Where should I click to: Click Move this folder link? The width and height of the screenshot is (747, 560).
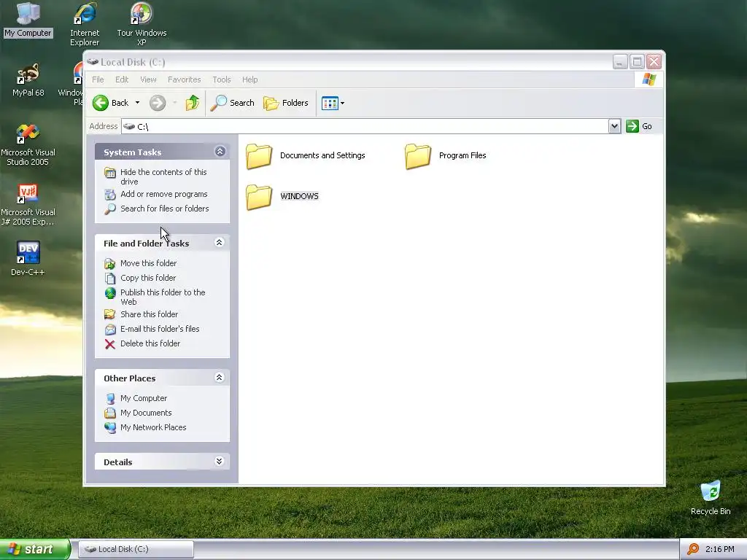click(148, 263)
